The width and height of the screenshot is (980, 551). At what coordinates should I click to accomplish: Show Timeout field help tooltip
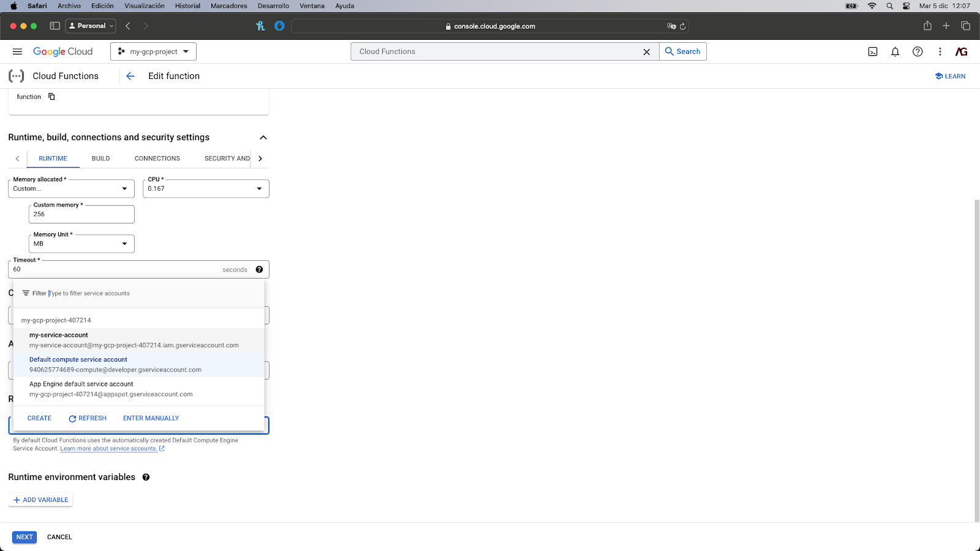(259, 269)
